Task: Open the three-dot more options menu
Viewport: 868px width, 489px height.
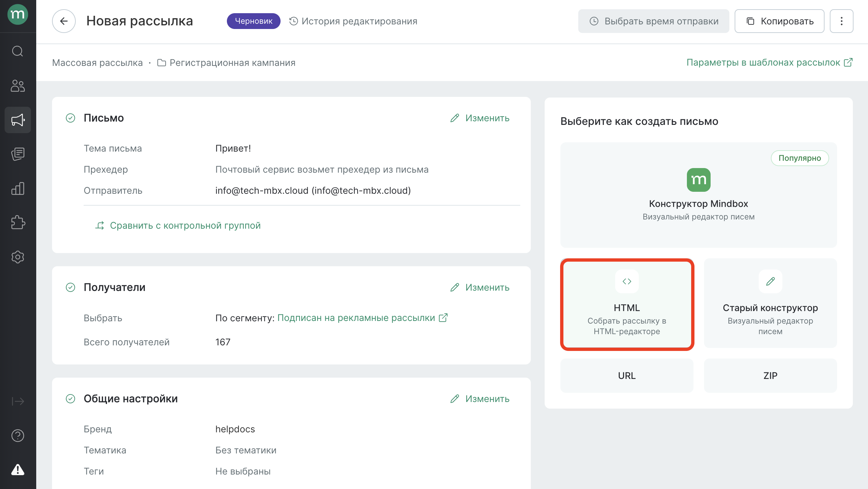Action: [x=841, y=21]
